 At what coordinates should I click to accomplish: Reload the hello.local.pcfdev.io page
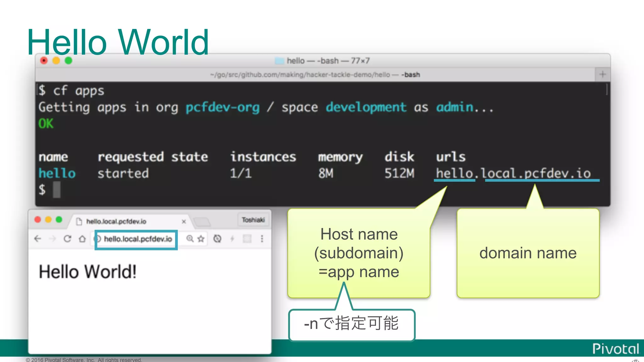point(67,239)
